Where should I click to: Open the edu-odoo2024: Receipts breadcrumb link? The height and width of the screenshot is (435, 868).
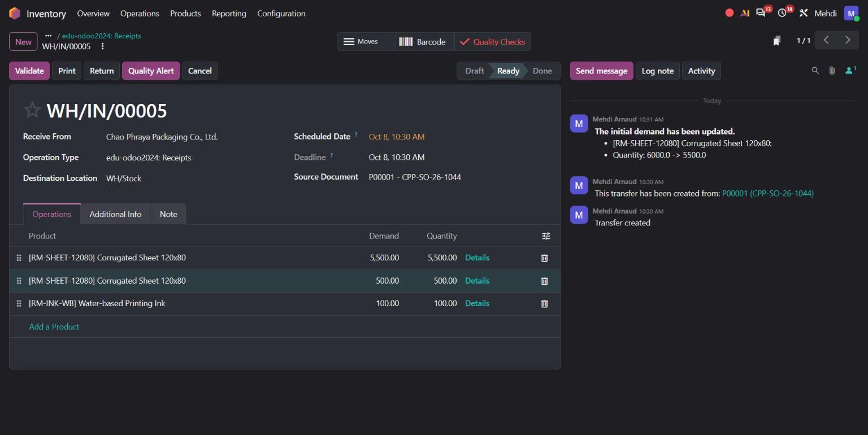pyautogui.click(x=102, y=36)
